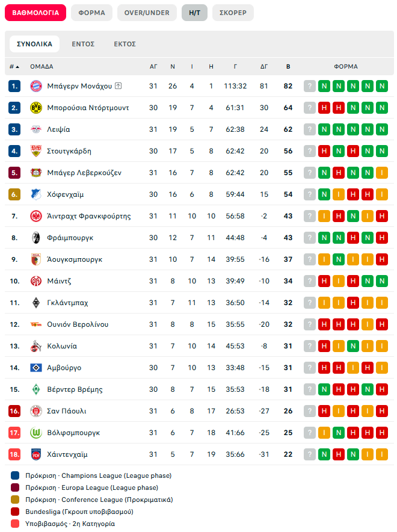The height and width of the screenshot is (532, 397).
Task: Click the Wolfsburg club logo
Action: [x=35, y=433]
